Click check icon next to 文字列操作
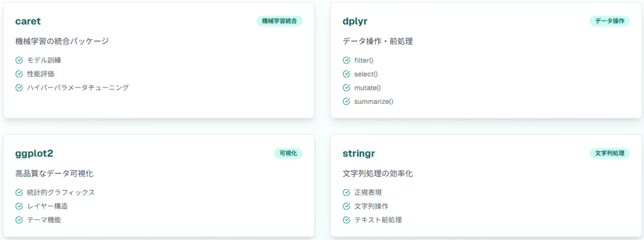644x240 pixels. coord(347,206)
